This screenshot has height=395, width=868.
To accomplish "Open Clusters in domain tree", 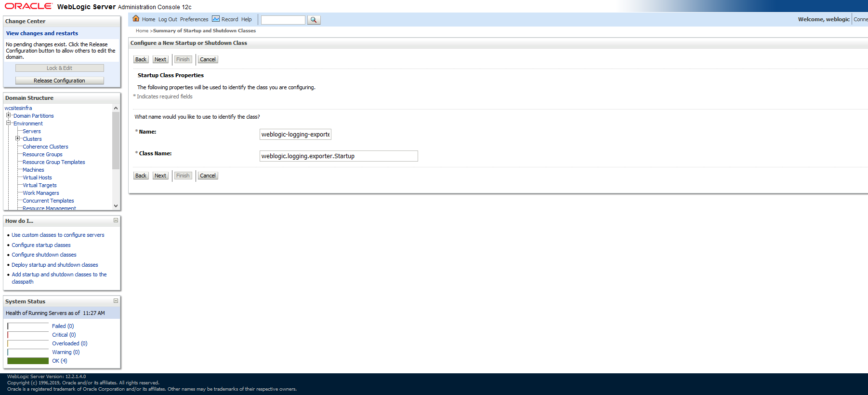I will coord(32,139).
